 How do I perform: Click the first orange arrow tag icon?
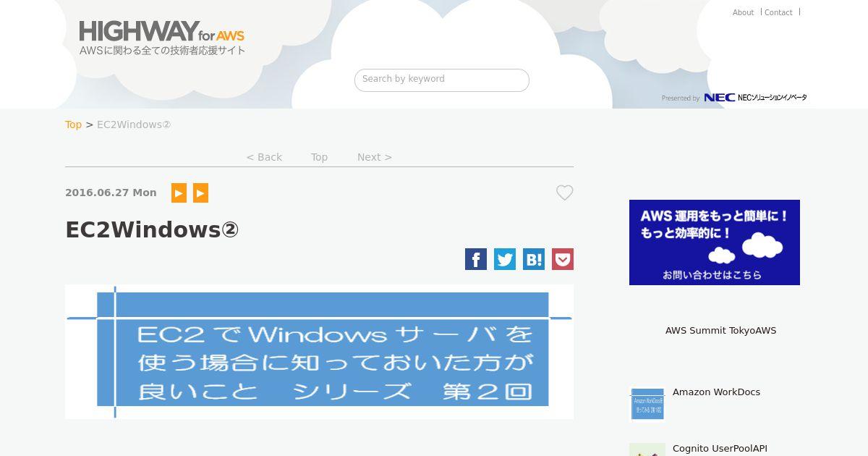(x=179, y=193)
